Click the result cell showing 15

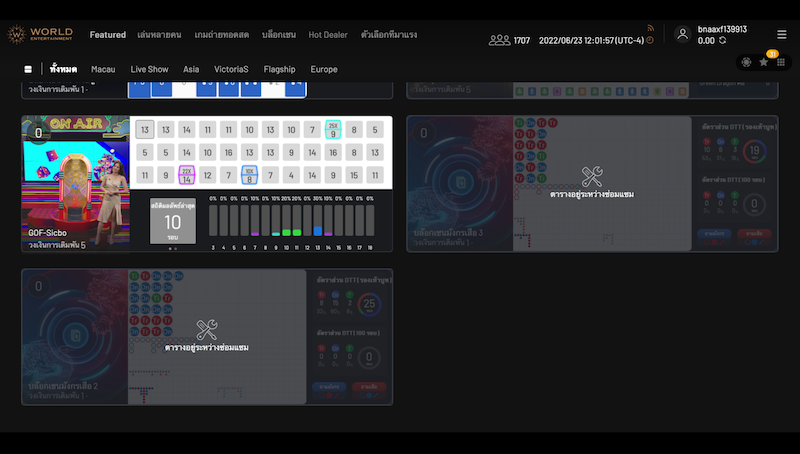coord(354,175)
